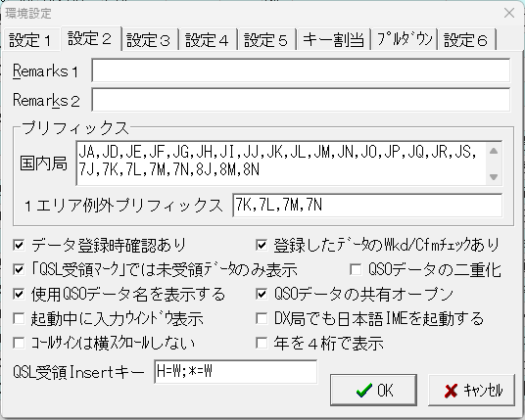This screenshot has width=525, height=420.
Task: Switch to the キー割当 tab
Action: click(333, 40)
